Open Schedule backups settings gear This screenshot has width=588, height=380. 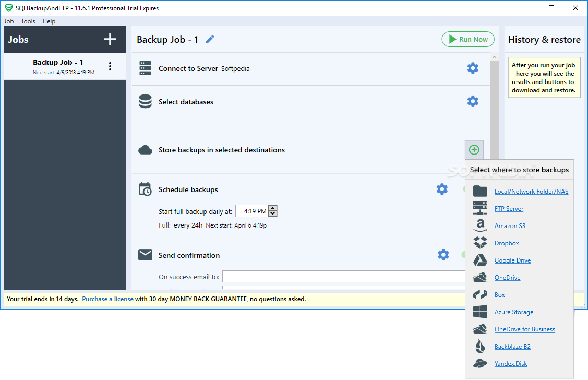(x=442, y=189)
